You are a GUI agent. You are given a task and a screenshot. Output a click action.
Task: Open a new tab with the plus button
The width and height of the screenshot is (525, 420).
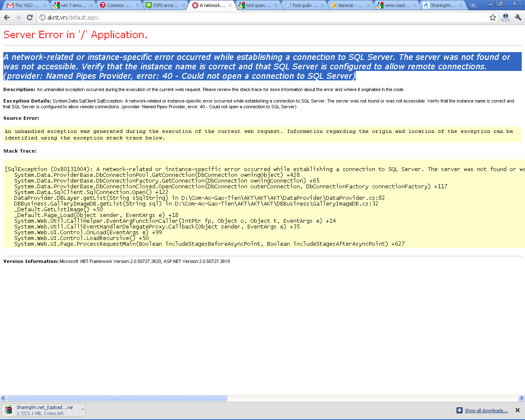pyautogui.click(x=472, y=5)
